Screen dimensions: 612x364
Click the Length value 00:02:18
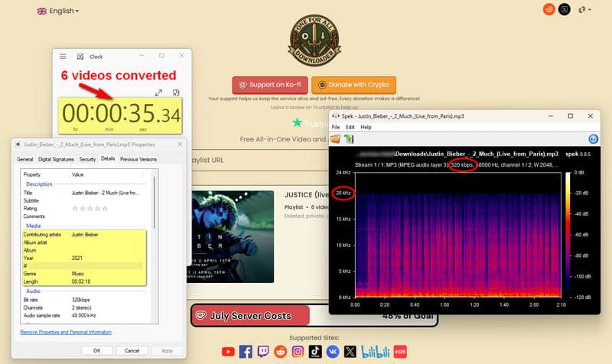[81, 281]
